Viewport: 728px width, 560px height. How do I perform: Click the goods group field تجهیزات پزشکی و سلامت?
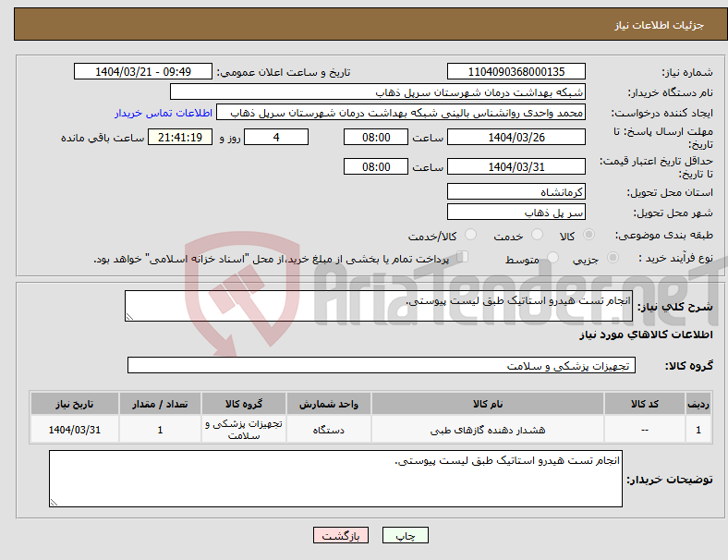point(382,365)
